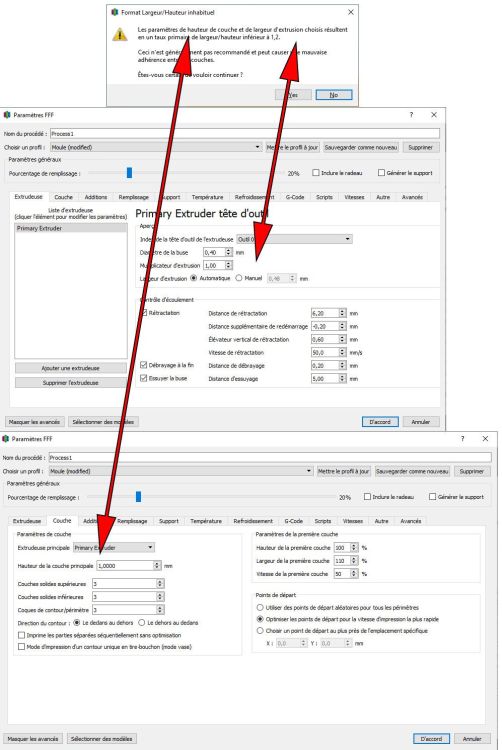Click the Hauteur de la première couche field
The width and height of the screenshot is (502, 750).
click(342, 548)
